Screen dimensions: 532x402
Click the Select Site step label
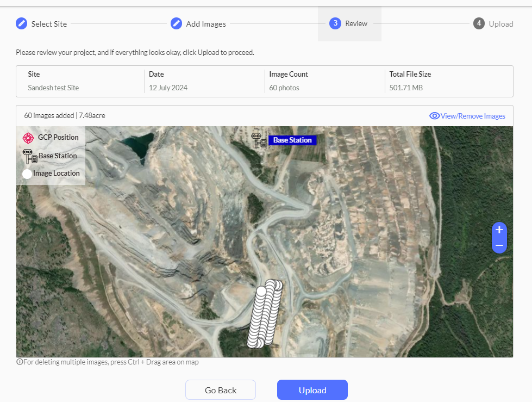pos(49,24)
